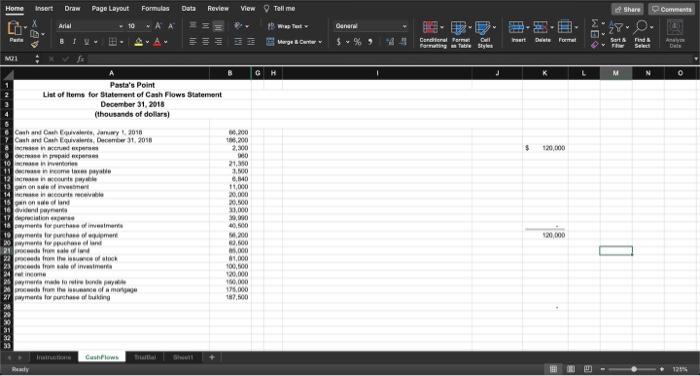Screen dimensions: 700x376
Task: Align text to top
Action: [x=193, y=25]
